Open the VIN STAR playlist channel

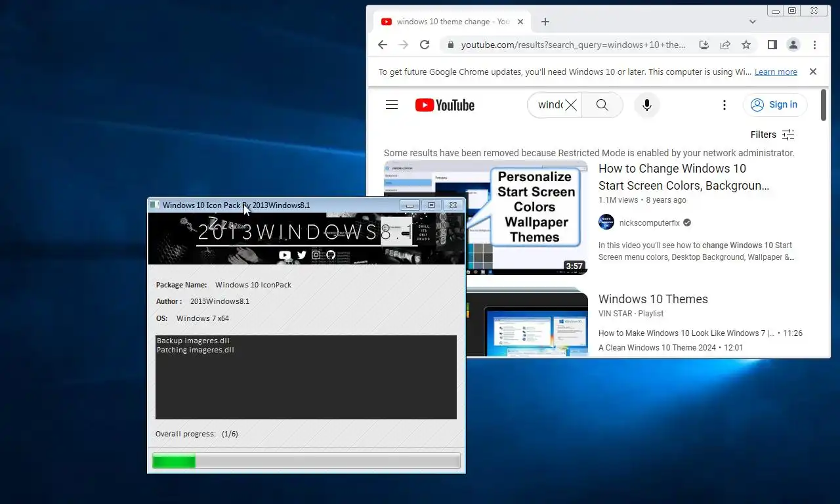tap(615, 314)
